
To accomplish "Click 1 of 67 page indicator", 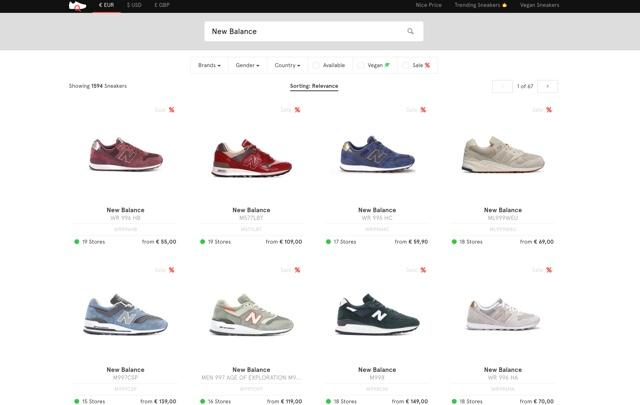I will 525,86.
